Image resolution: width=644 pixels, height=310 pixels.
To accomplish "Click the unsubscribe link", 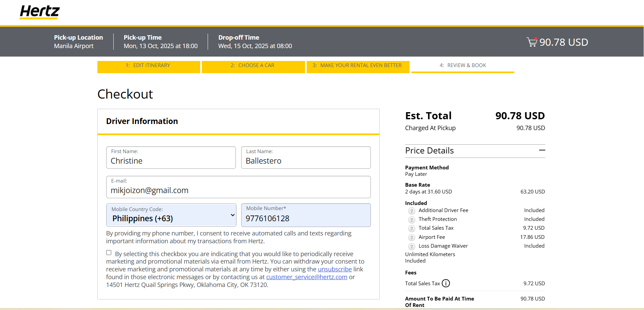I will (x=335, y=269).
